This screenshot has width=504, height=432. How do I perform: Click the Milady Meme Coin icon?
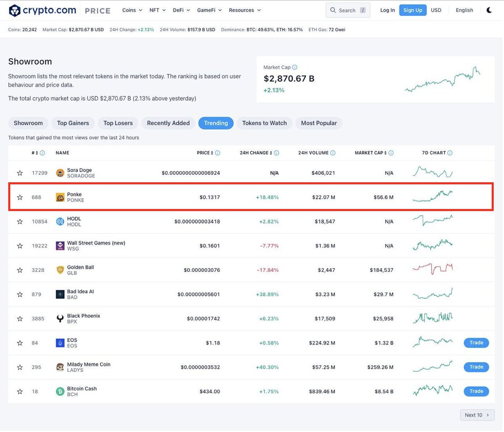point(60,367)
